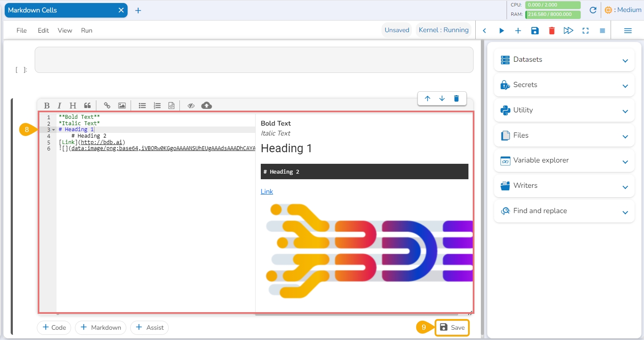This screenshot has height=340, width=644.
Task: Upload file with cloud upload icon
Action: pyautogui.click(x=206, y=105)
